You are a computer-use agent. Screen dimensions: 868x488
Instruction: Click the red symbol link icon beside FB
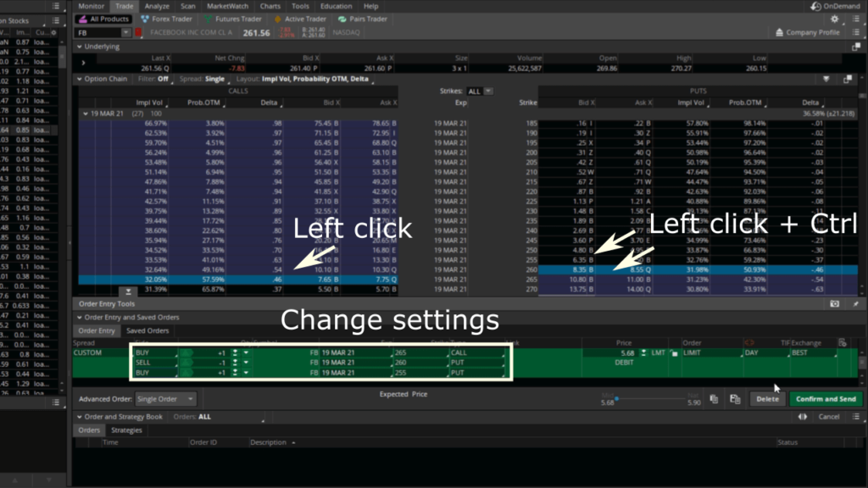click(138, 33)
